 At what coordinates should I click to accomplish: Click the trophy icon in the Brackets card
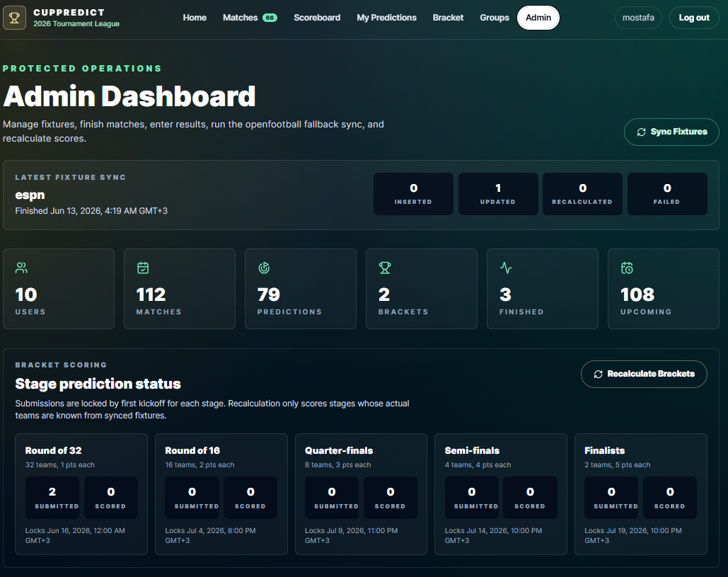pos(385,268)
